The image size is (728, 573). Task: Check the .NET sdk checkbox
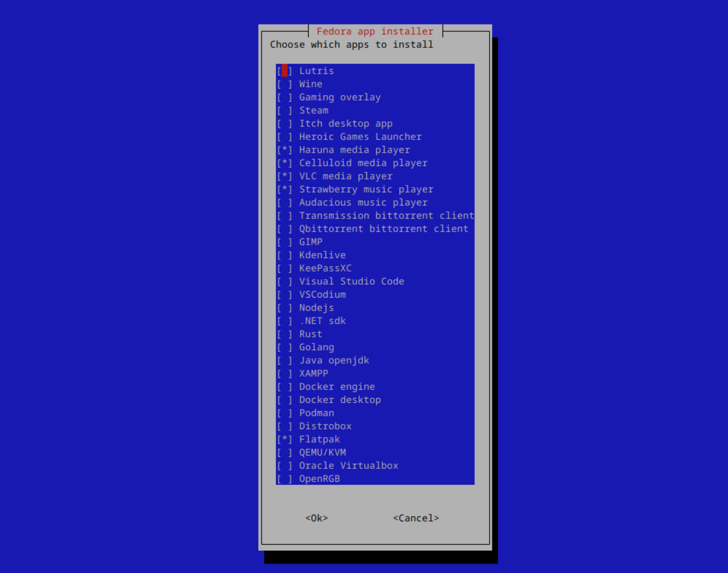[285, 321]
